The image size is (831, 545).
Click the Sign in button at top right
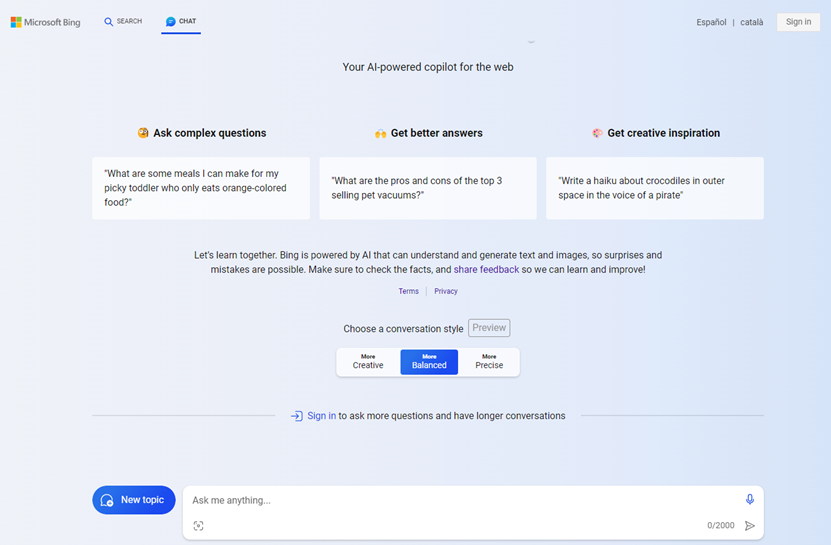coord(798,22)
